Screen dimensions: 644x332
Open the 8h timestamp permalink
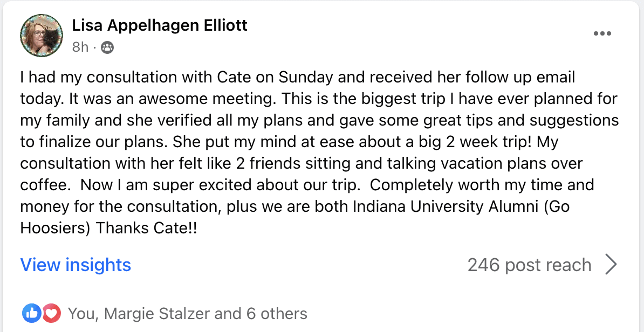tap(80, 47)
